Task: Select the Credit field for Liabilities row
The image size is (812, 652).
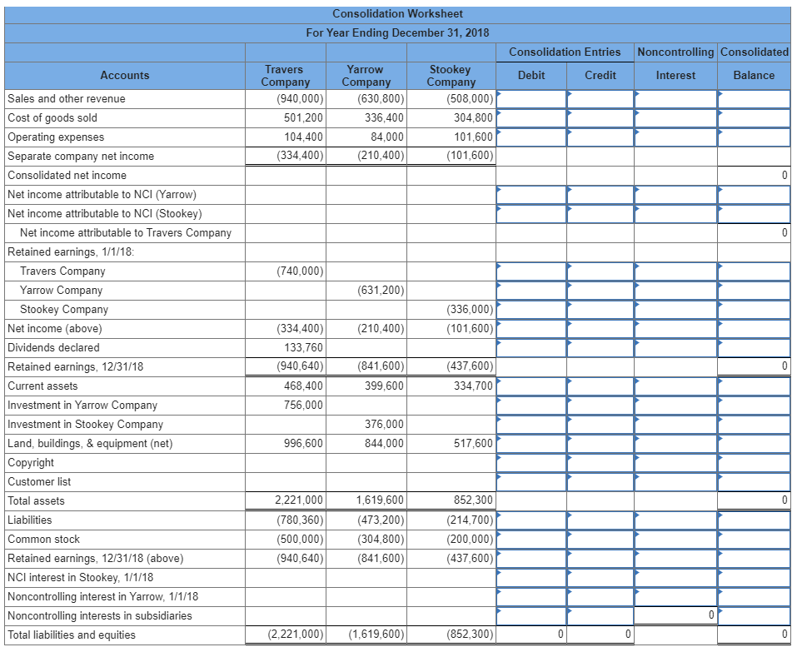Action: [600, 520]
